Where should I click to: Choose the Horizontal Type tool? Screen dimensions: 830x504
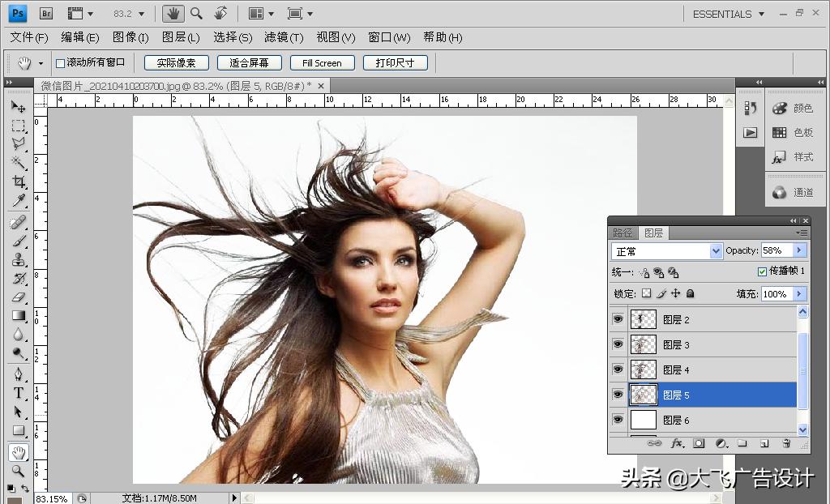[x=18, y=393]
